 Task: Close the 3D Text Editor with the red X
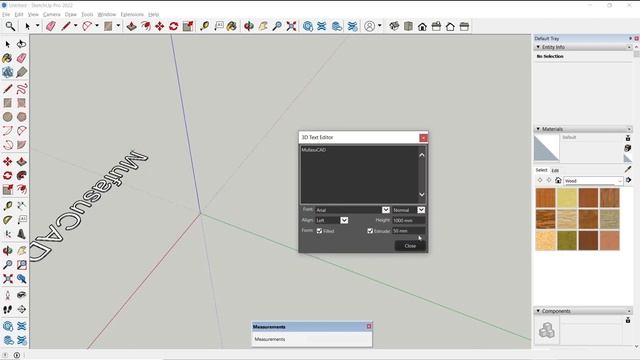pos(423,138)
